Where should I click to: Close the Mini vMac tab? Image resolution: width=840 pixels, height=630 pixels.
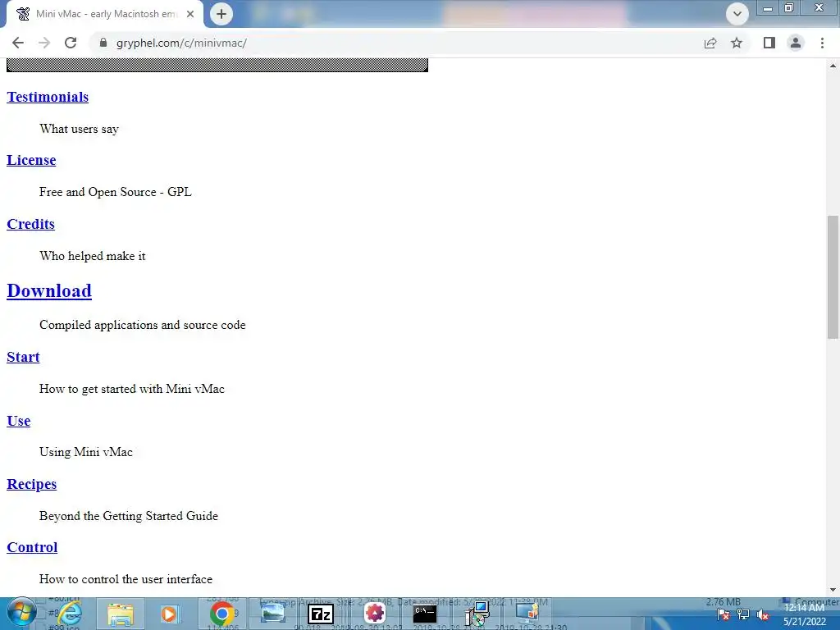coord(190,14)
